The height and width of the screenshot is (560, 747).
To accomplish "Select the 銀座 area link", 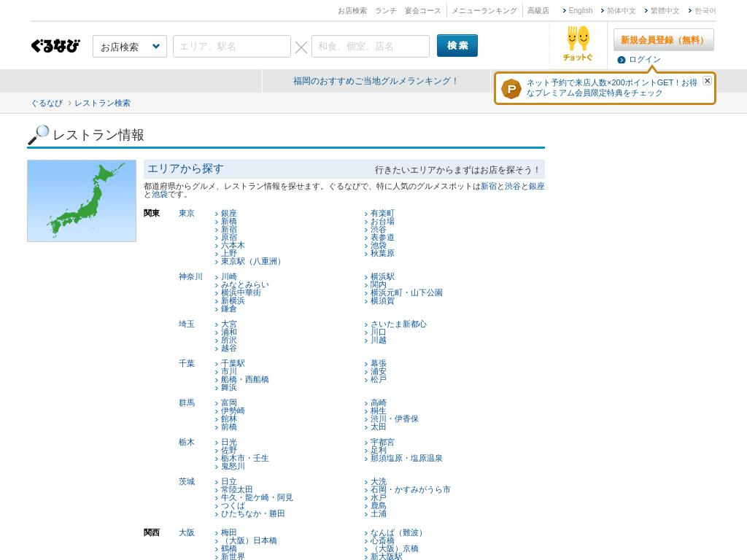I will [x=230, y=213].
